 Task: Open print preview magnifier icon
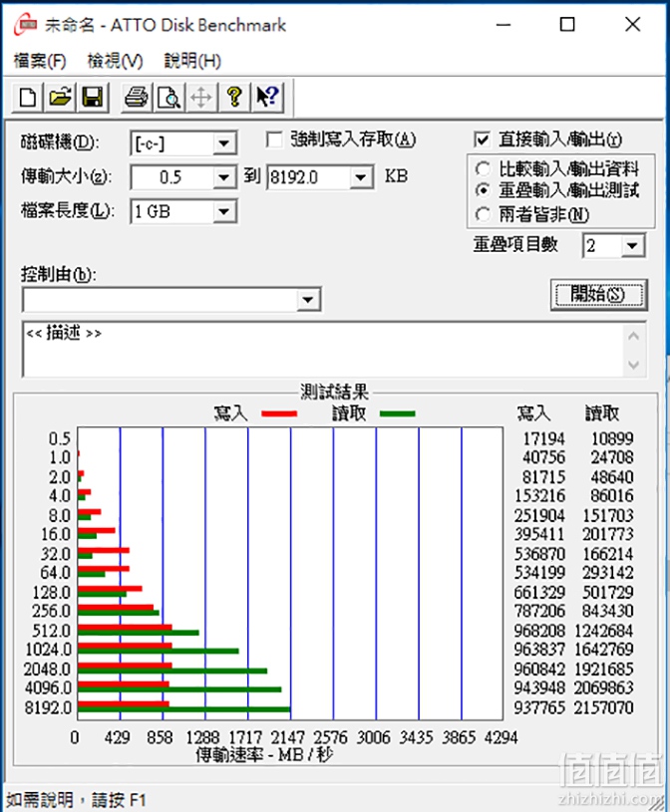(x=168, y=97)
